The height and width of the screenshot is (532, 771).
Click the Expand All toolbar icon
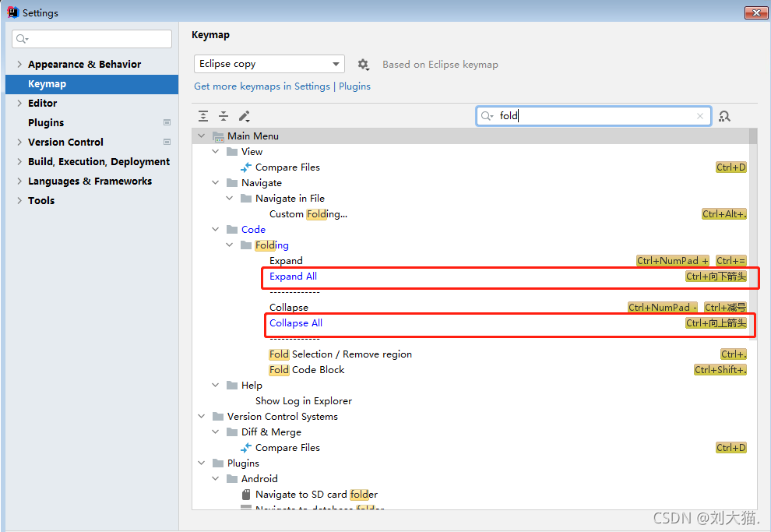point(203,116)
